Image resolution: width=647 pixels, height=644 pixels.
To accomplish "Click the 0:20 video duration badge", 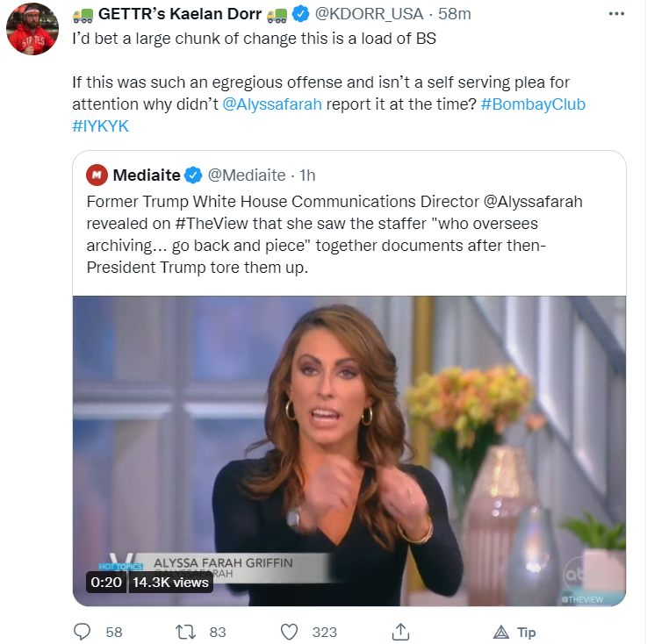I will 106,583.
